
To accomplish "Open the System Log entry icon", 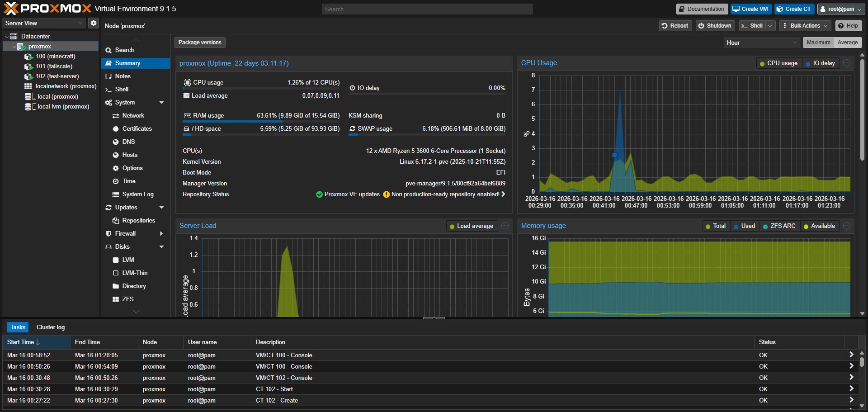I will (116, 194).
